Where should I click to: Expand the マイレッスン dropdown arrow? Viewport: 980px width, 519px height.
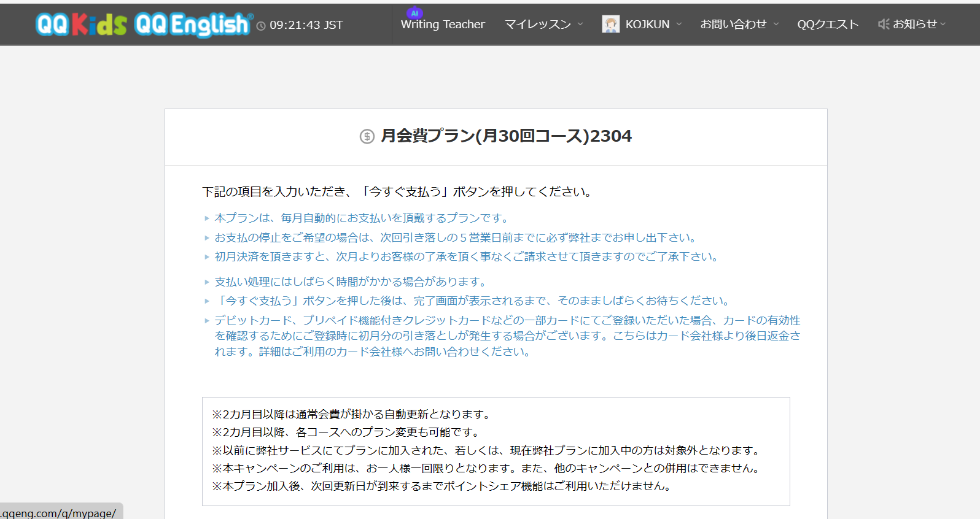pos(580,24)
